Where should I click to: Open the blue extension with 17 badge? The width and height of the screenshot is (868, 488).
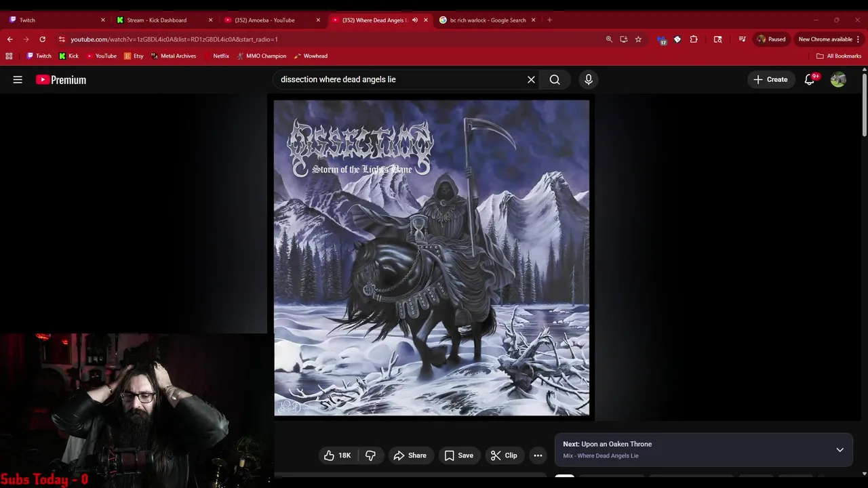point(662,40)
